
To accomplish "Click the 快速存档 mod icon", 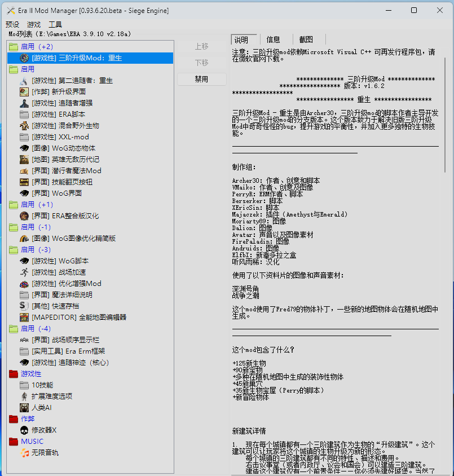I will click(x=24, y=306).
